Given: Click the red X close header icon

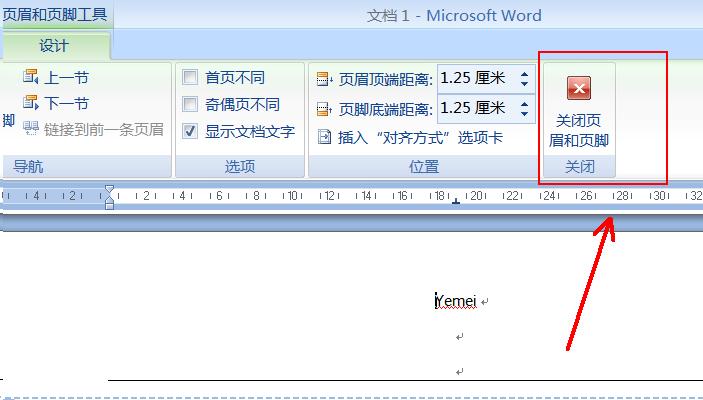Looking at the screenshot, I should (579, 88).
